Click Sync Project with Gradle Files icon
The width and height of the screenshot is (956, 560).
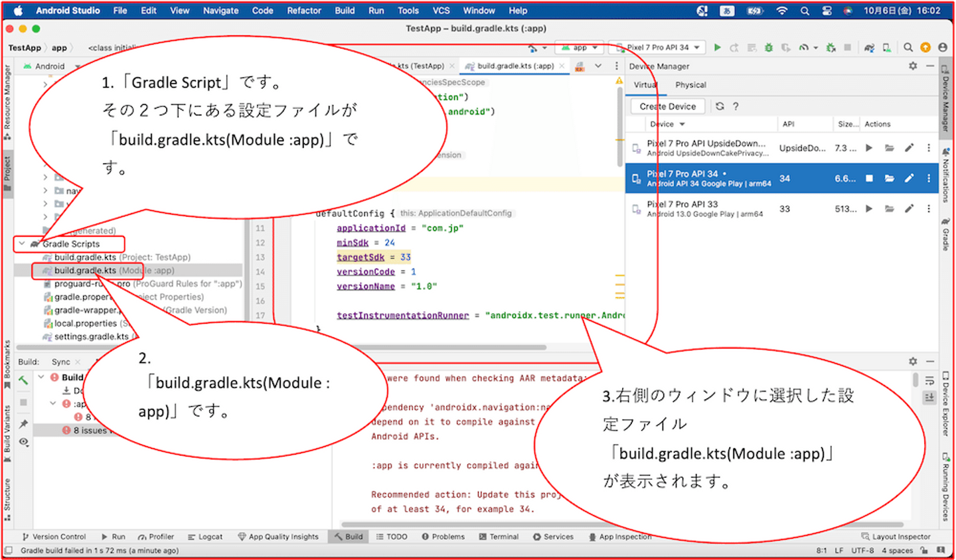pyautogui.click(x=869, y=48)
